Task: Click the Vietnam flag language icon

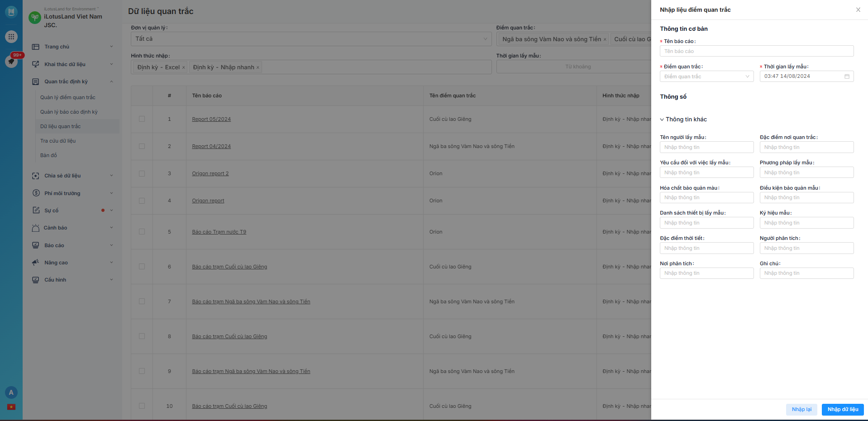Action: pyautogui.click(x=11, y=407)
